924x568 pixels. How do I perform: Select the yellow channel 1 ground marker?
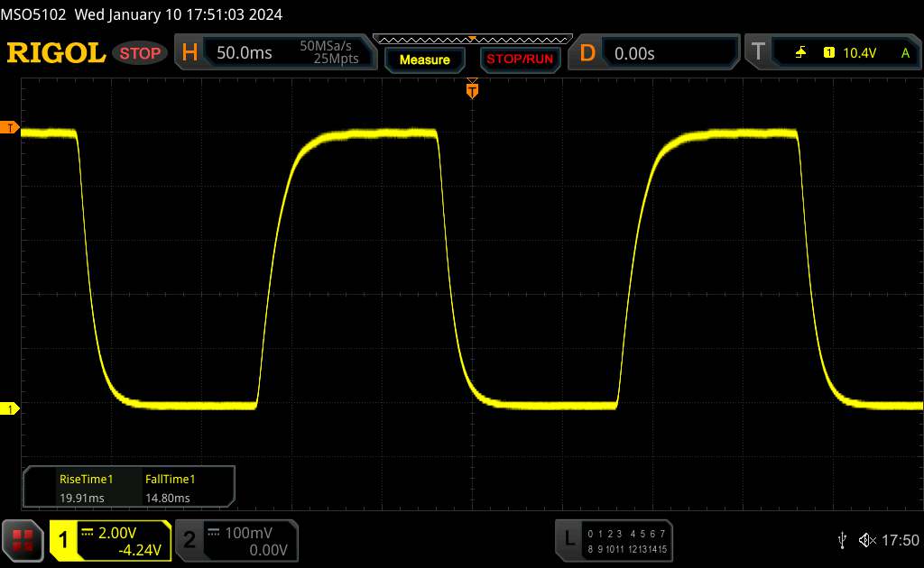tap(11, 409)
